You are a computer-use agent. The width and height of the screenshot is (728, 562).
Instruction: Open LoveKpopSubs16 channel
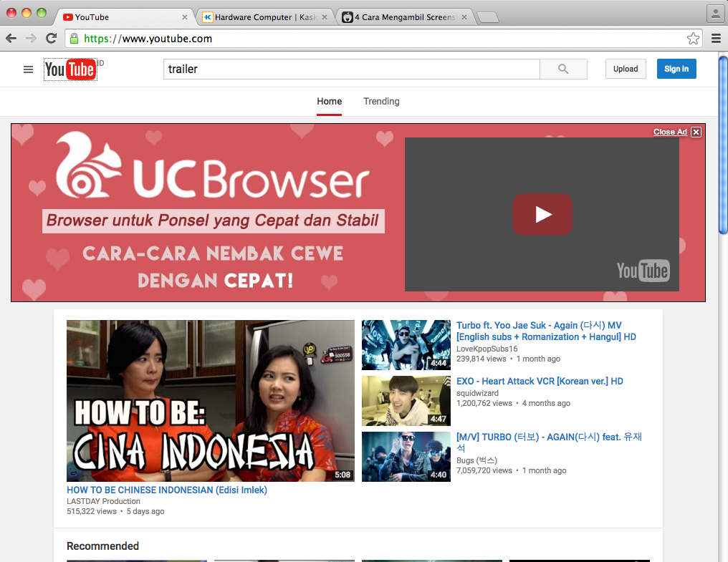pyautogui.click(x=487, y=349)
